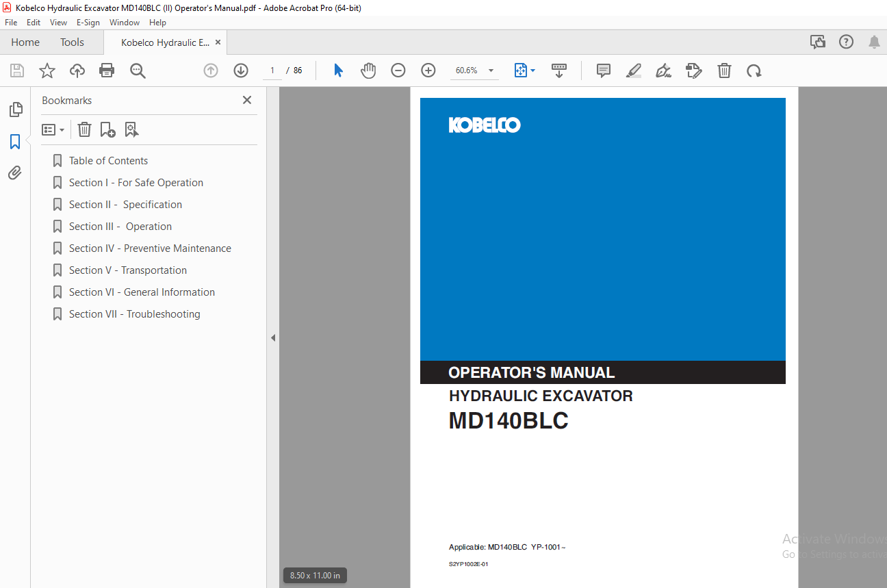Jump to Section IV - Preventive Maintenance
This screenshot has width=887, height=588.
[150, 248]
